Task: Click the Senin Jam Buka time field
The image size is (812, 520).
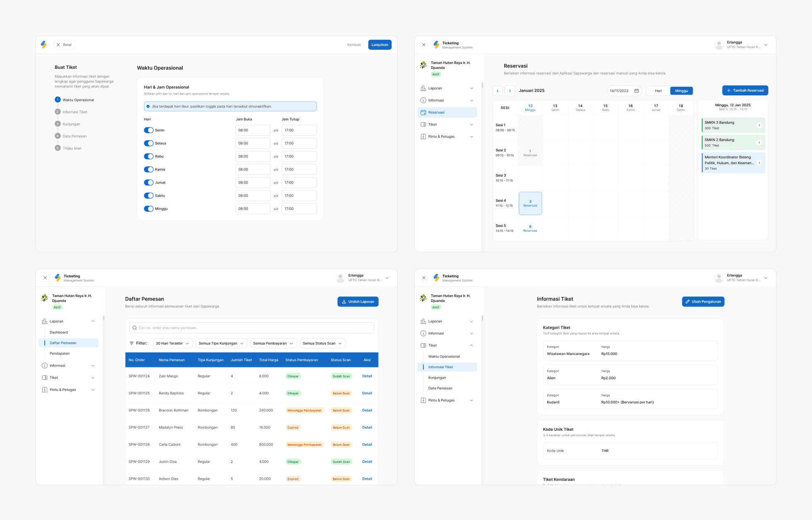Action: point(253,130)
